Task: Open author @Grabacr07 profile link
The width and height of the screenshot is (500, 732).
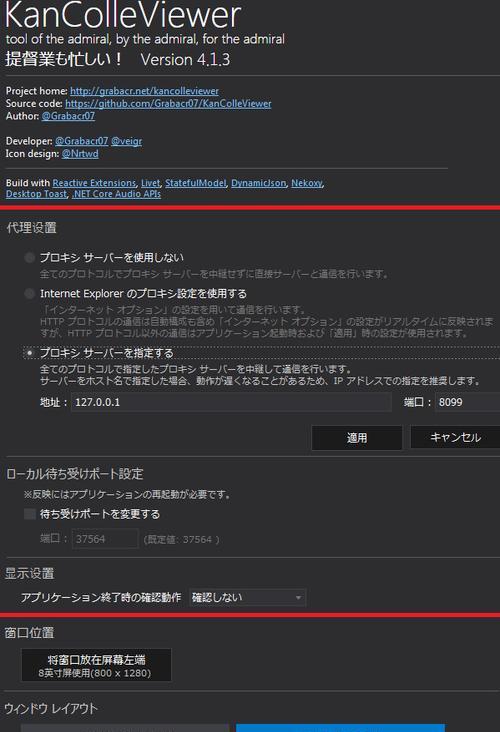Action: [68, 116]
